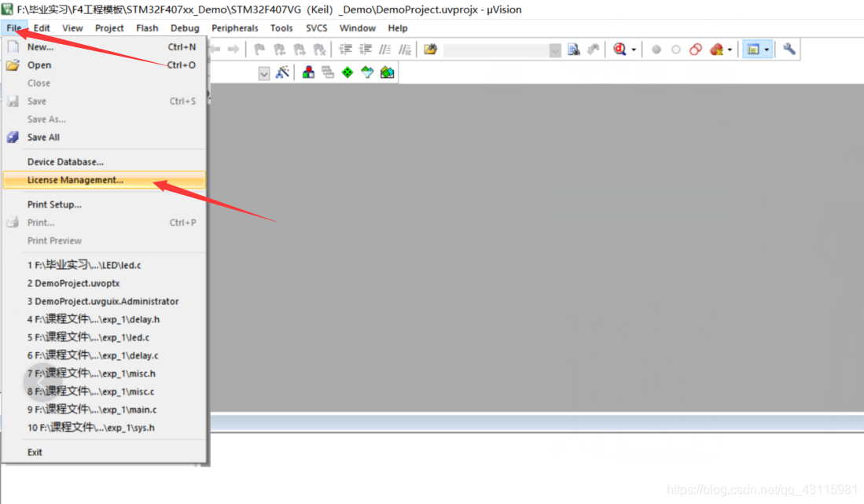Open Print Setup... entry
Viewport: 864px width, 504px height.
[104, 204]
